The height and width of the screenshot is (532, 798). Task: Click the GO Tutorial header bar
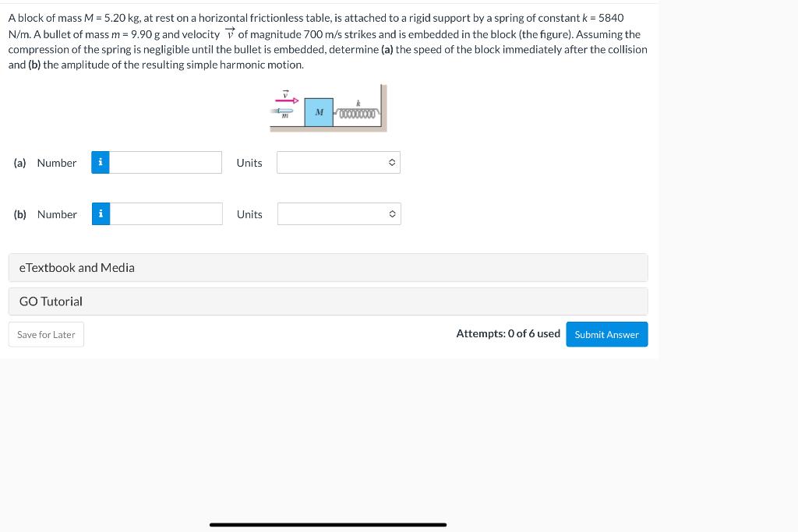327,301
